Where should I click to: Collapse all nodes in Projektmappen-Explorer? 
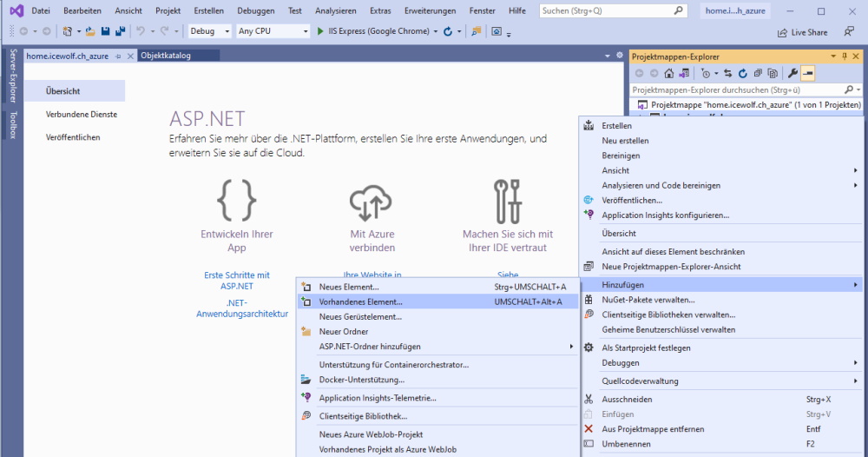click(x=758, y=73)
